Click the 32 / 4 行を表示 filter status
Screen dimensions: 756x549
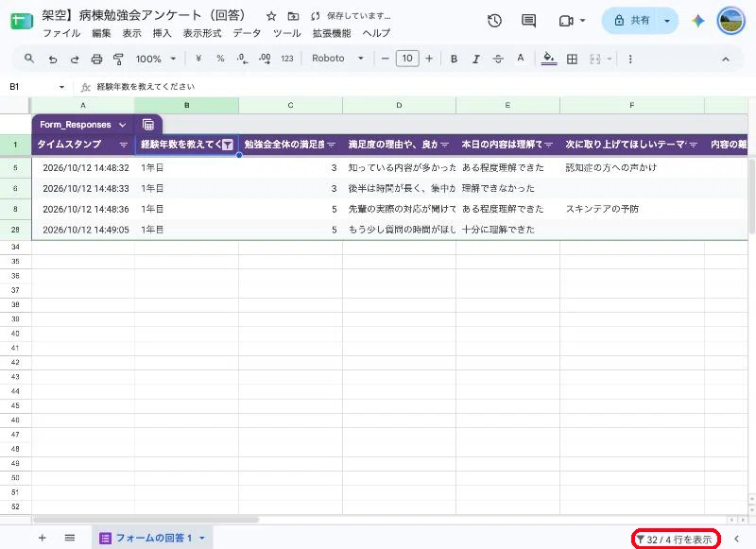676,539
